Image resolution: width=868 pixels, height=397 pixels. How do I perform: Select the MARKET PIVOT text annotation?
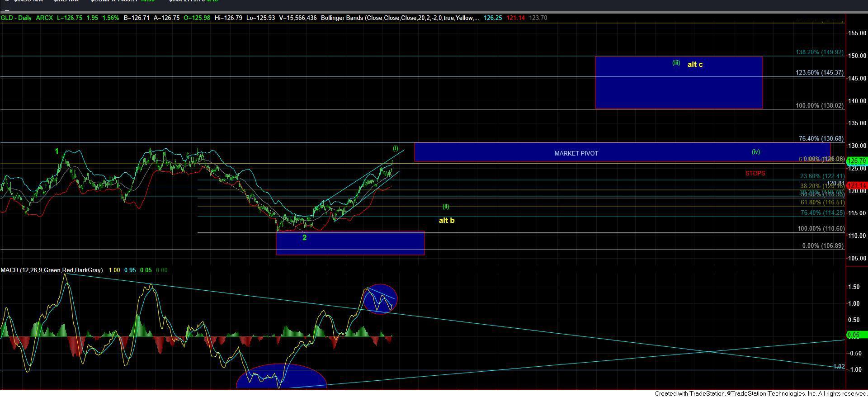(x=576, y=153)
